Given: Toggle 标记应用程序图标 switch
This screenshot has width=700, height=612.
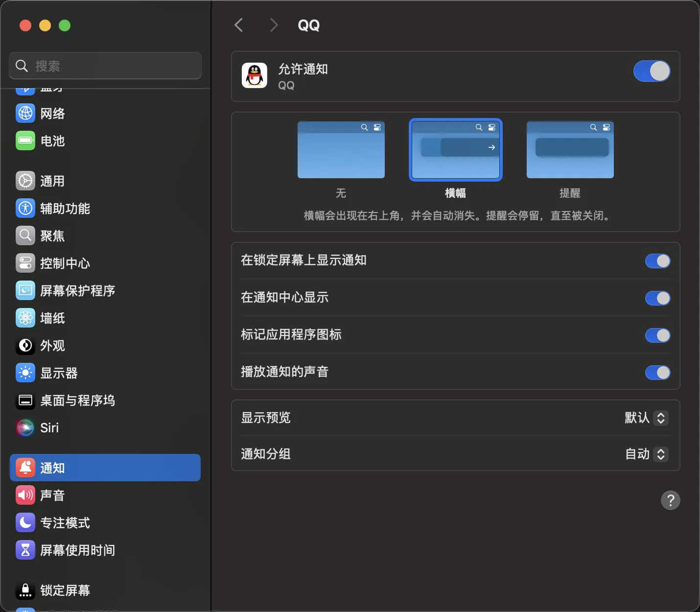Looking at the screenshot, I should tap(657, 335).
